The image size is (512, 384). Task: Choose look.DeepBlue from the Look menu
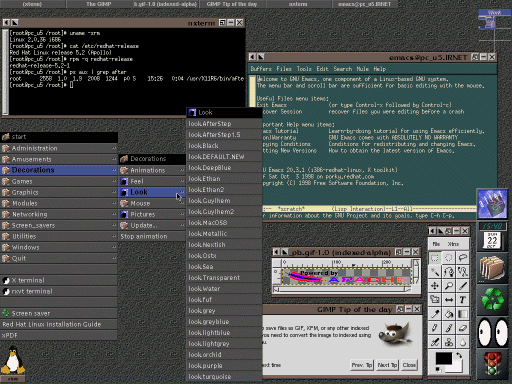(x=224, y=168)
